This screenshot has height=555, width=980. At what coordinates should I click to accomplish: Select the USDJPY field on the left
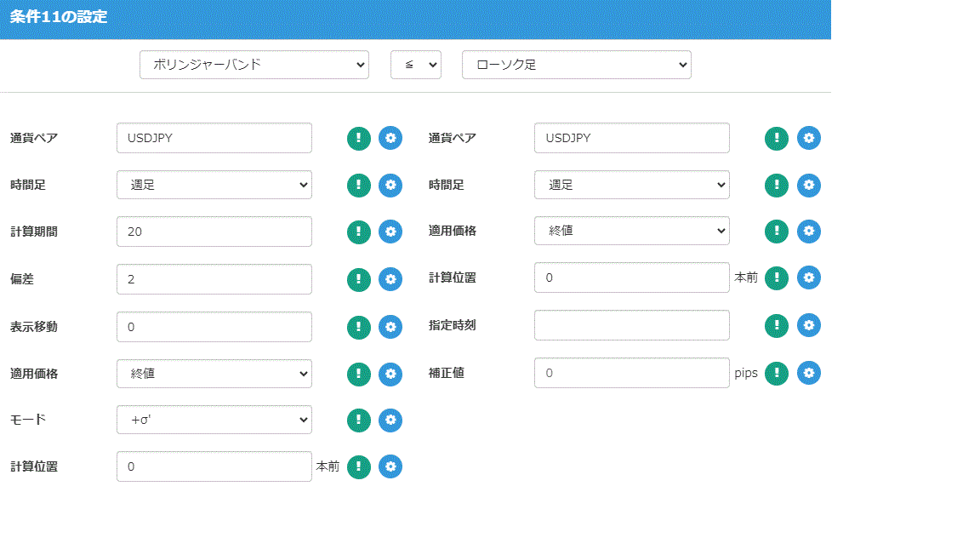[x=214, y=137]
